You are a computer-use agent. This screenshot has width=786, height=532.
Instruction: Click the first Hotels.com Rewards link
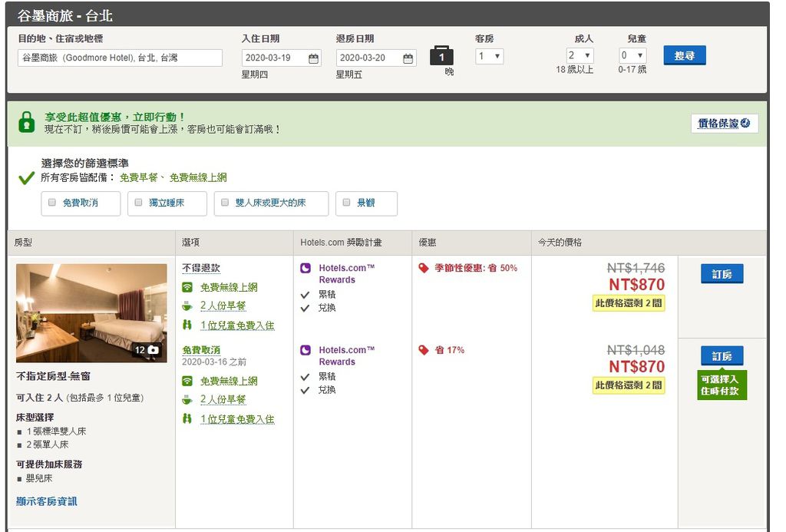(x=347, y=274)
